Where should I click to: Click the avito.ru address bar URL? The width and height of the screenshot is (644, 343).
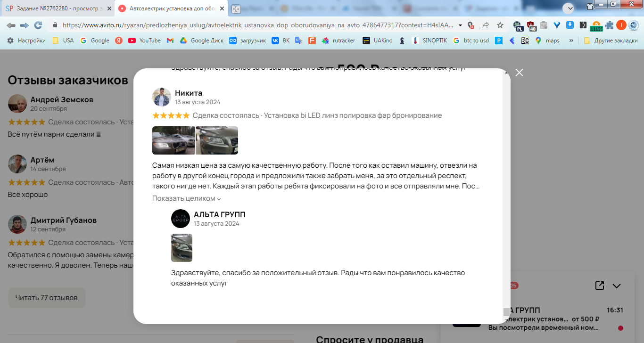coord(258,25)
